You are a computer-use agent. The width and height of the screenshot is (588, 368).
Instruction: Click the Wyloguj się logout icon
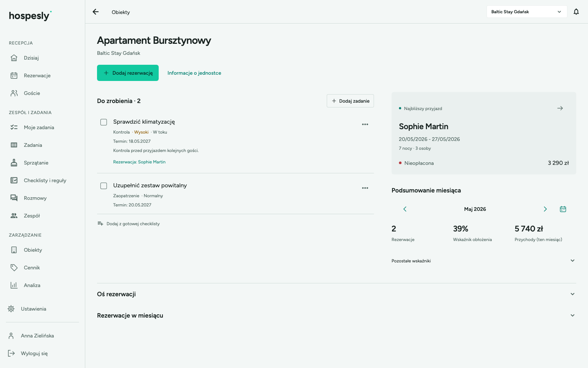pos(11,353)
